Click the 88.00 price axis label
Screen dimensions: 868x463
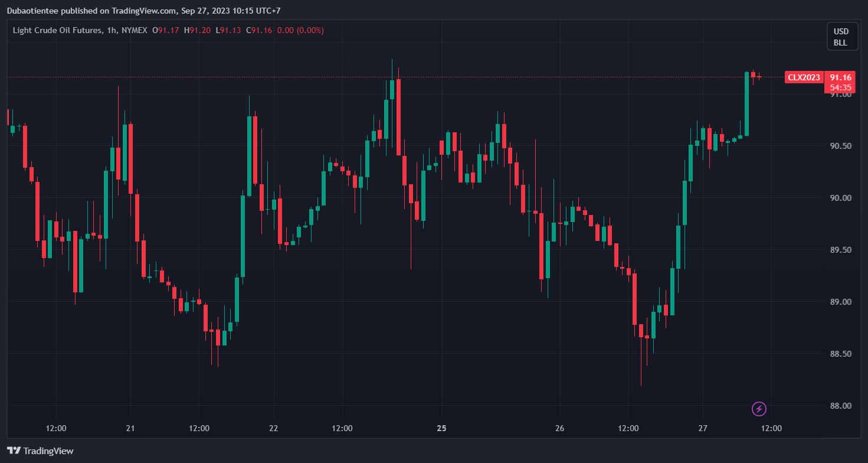pos(840,406)
